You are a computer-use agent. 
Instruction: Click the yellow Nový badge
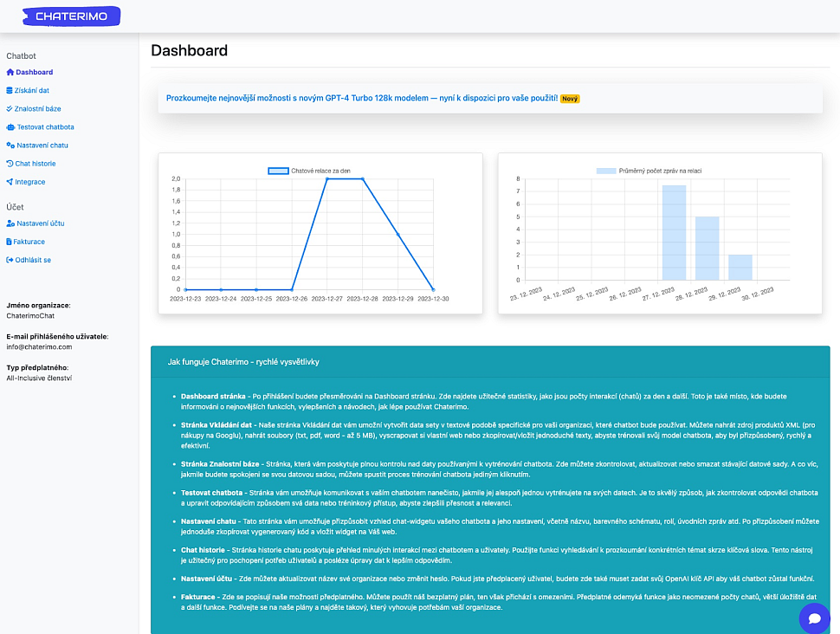tap(570, 99)
